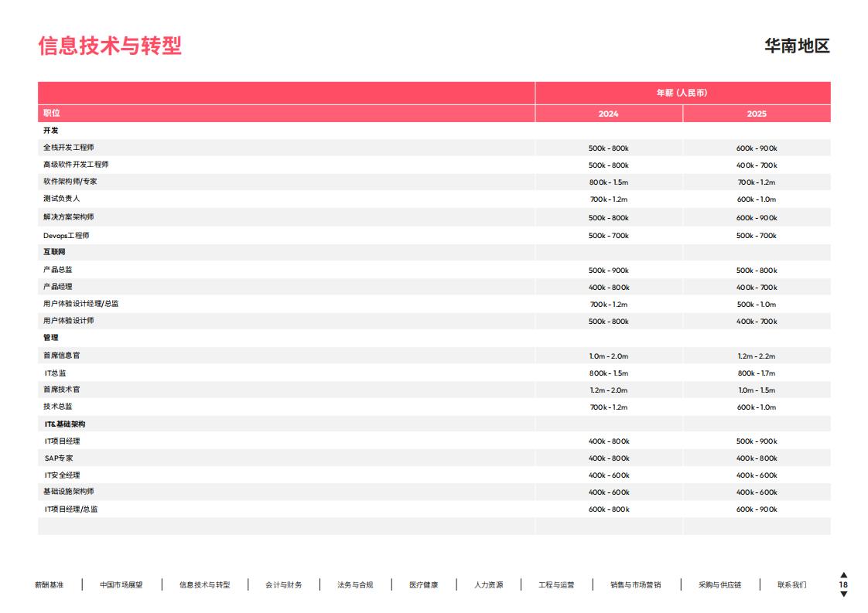Select the 用户体验设计经理/总监 row label

pyautogui.click(x=80, y=304)
